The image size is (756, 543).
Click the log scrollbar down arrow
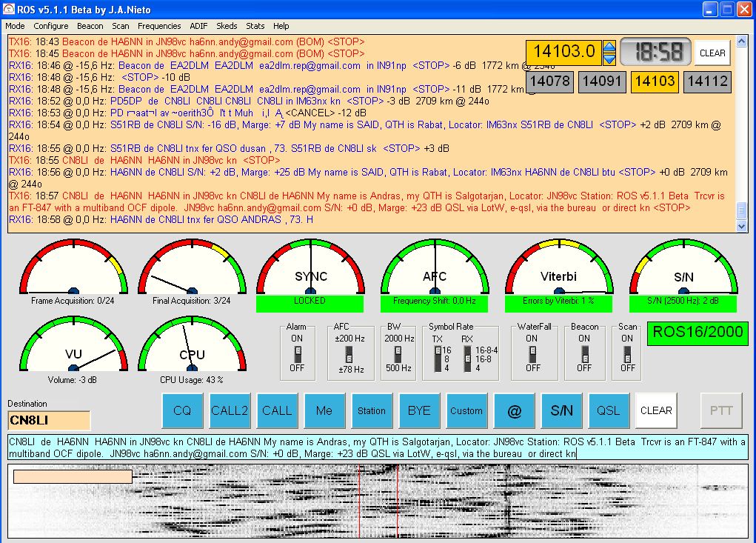(741, 226)
